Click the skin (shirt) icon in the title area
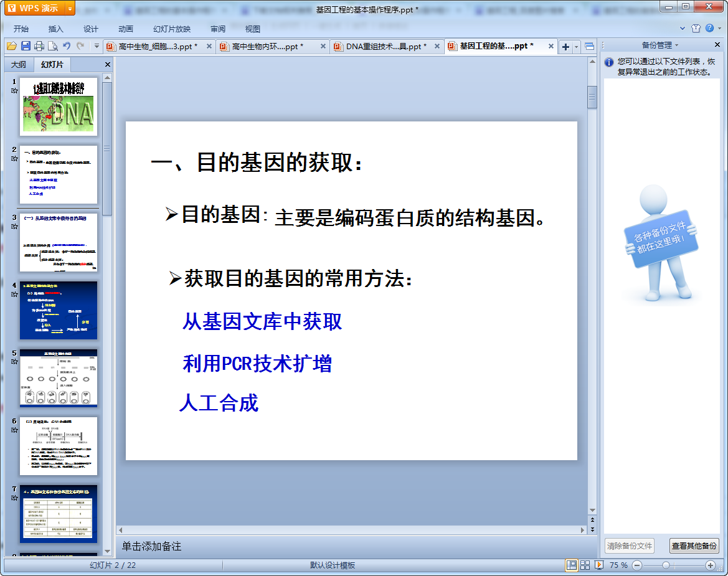 click(x=696, y=28)
